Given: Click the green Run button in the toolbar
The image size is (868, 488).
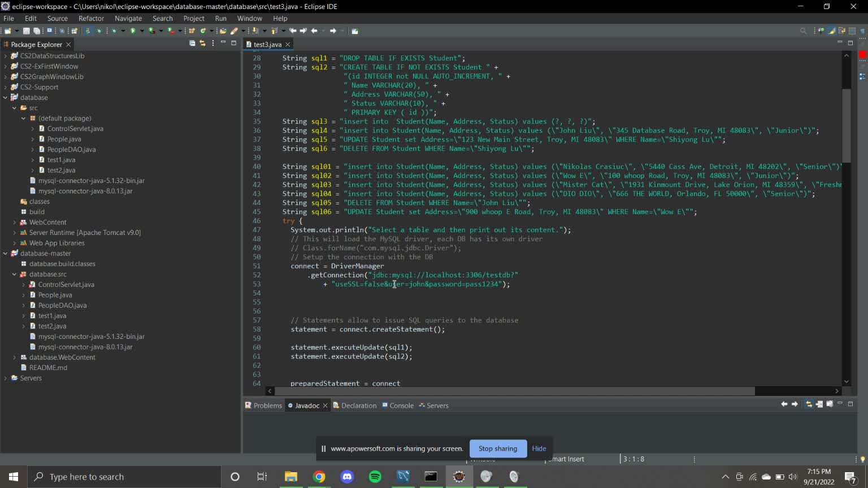Looking at the screenshot, I should [133, 31].
